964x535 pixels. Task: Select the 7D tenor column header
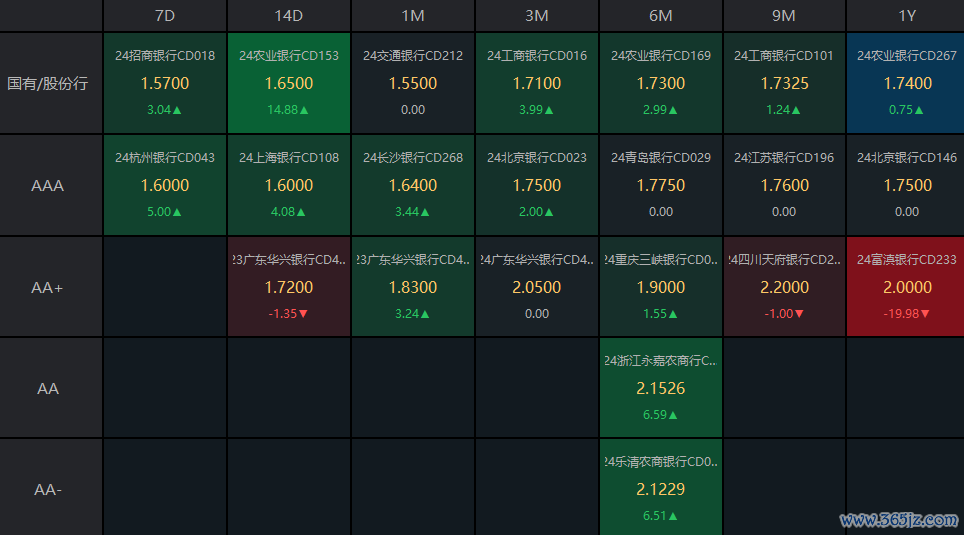tap(165, 15)
